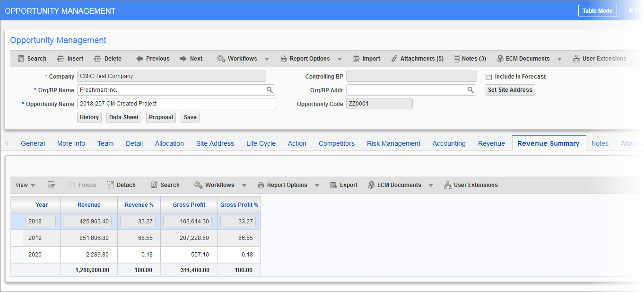Sort by the Revenue column header

click(x=89, y=205)
